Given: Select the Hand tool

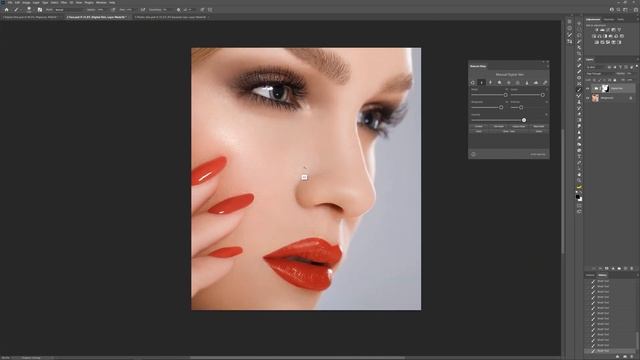Looking at the screenshot, I should 579,174.
